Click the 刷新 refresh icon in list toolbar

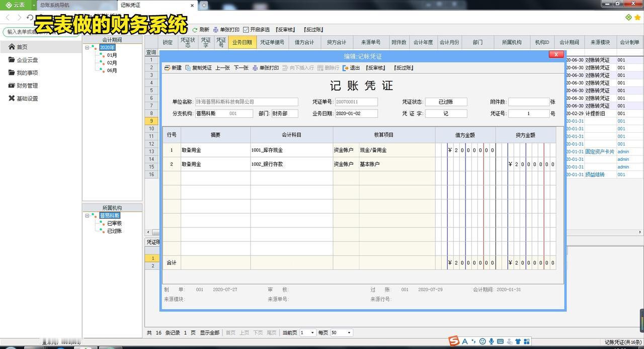click(195, 30)
